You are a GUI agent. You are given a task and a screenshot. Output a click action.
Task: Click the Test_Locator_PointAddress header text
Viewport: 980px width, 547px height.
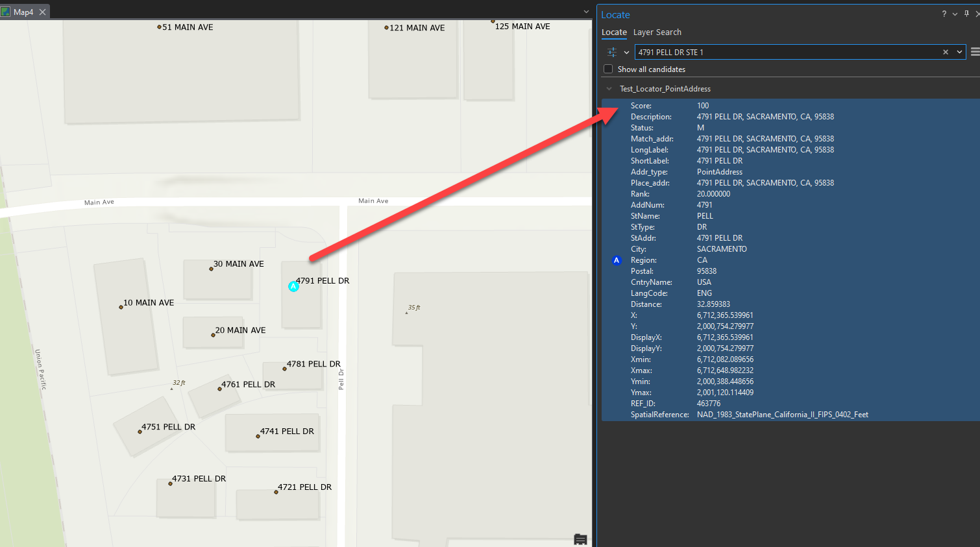coord(665,88)
